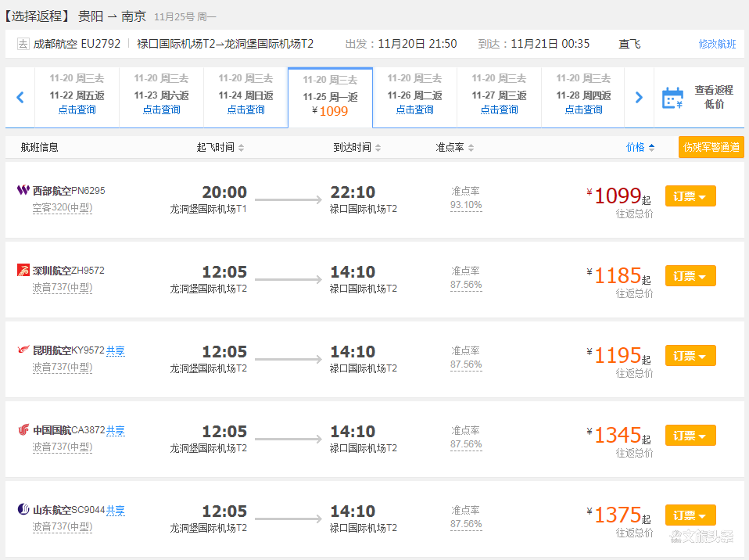Click the Air China logo icon
The image size is (749, 560).
[23, 429]
